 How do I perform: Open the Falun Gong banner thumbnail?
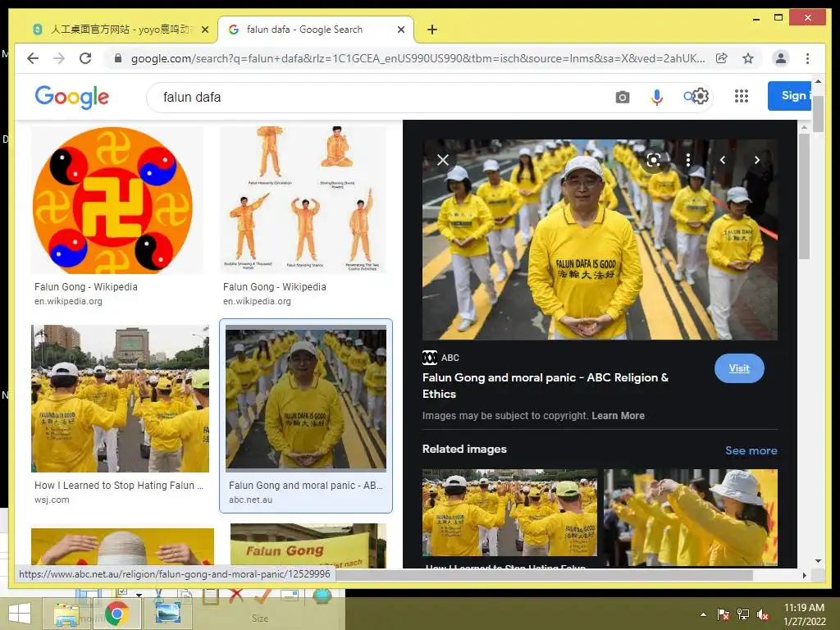pyautogui.click(x=308, y=546)
